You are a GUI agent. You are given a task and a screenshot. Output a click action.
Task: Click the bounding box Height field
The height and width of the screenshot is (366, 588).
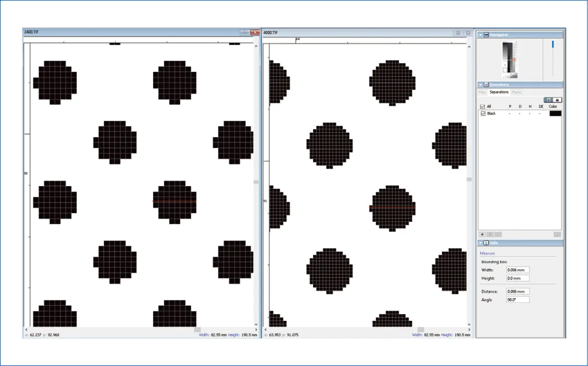[x=518, y=278]
